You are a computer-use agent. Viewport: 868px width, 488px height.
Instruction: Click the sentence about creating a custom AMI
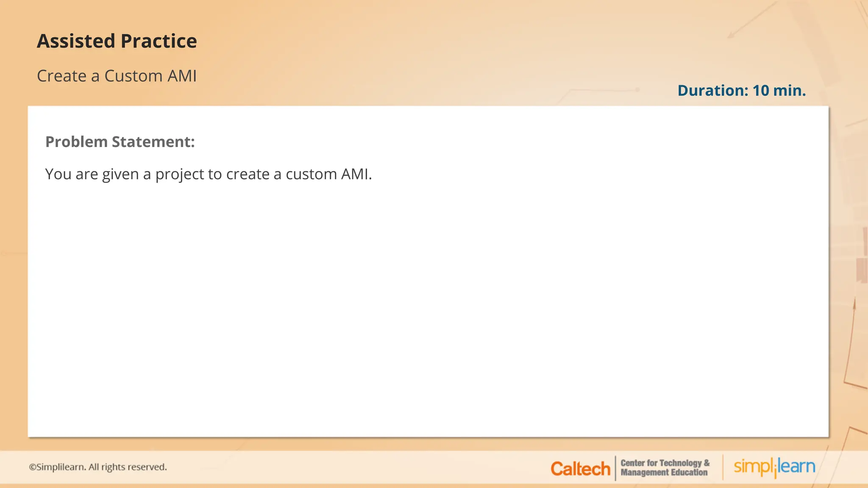209,174
